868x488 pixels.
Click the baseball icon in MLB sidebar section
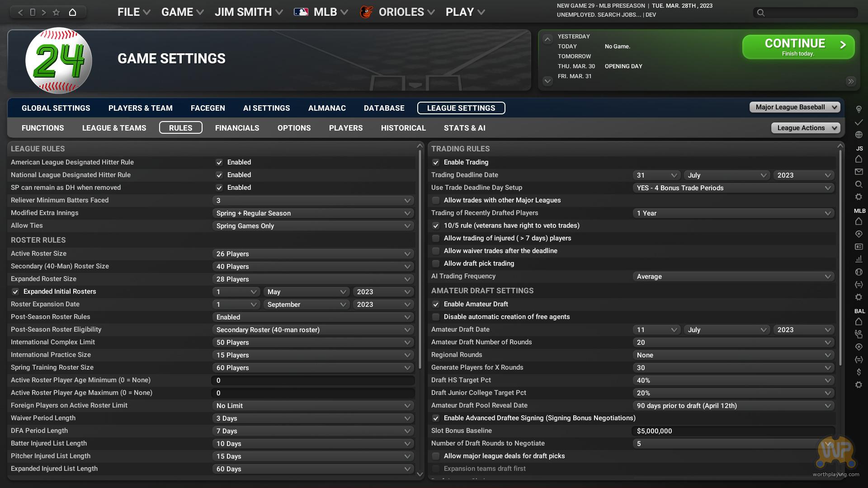click(859, 272)
